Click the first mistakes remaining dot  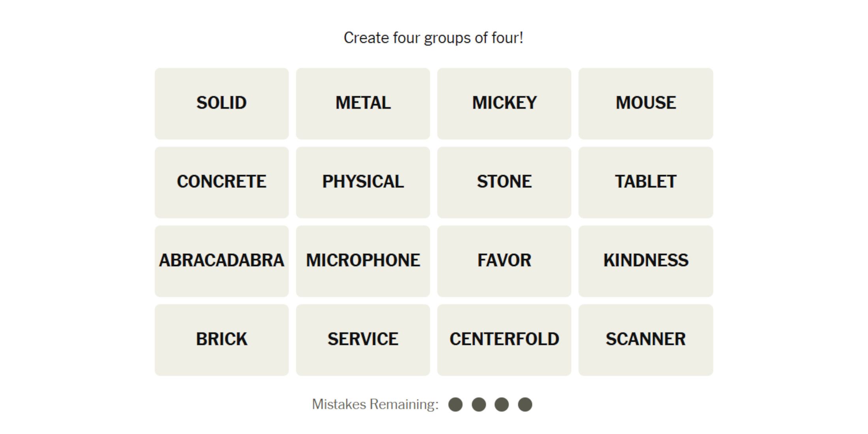[x=455, y=404]
